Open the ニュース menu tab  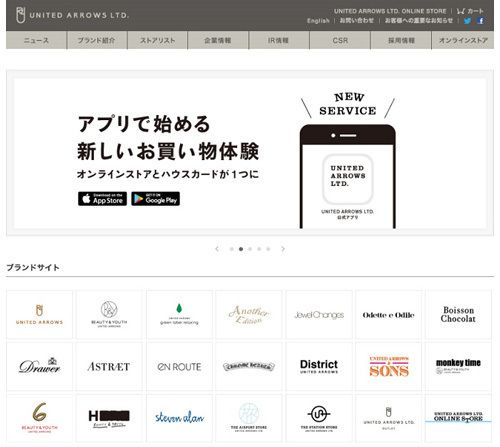(36, 40)
